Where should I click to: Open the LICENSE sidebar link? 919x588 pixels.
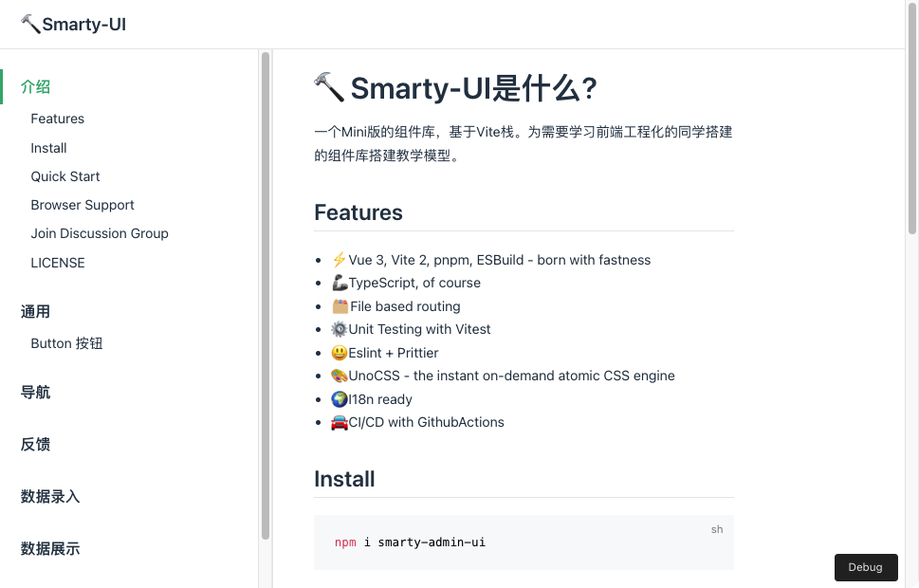tap(58, 263)
